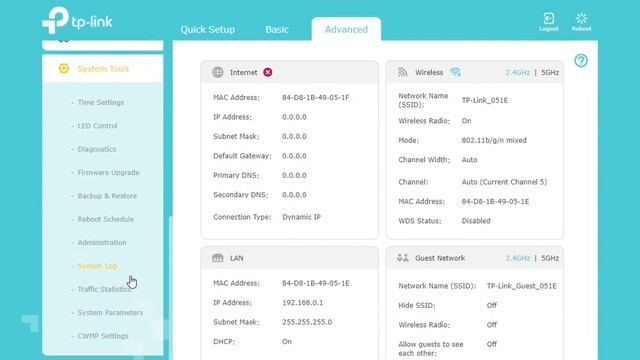Image resolution: width=640 pixels, height=360 pixels.
Task: Show Guest Network 5GHz details
Action: pos(550,258)
